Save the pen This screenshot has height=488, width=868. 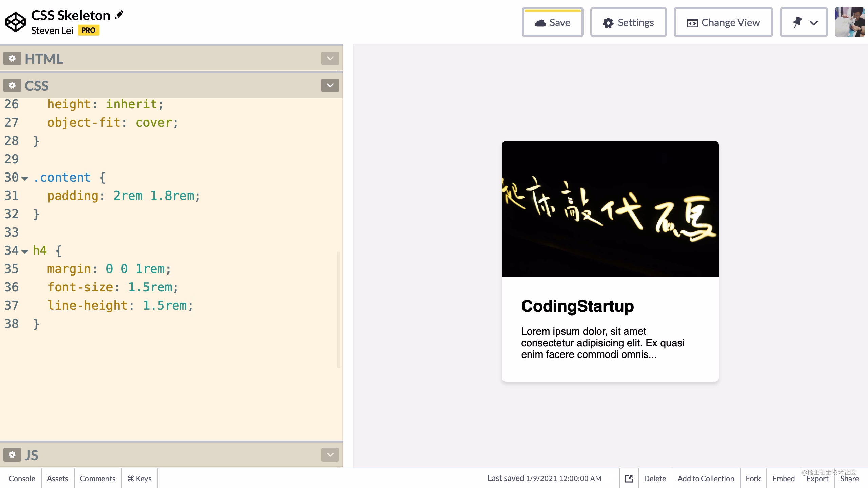[x=552, y=22]
